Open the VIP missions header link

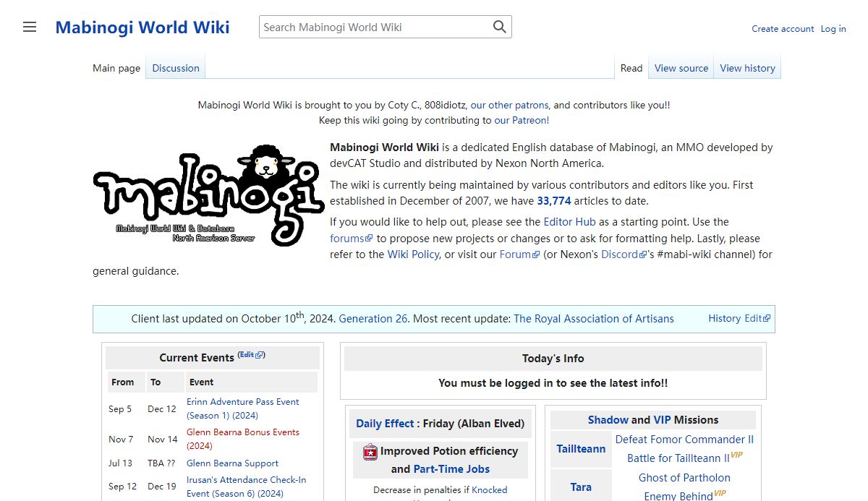pos(662,420)
